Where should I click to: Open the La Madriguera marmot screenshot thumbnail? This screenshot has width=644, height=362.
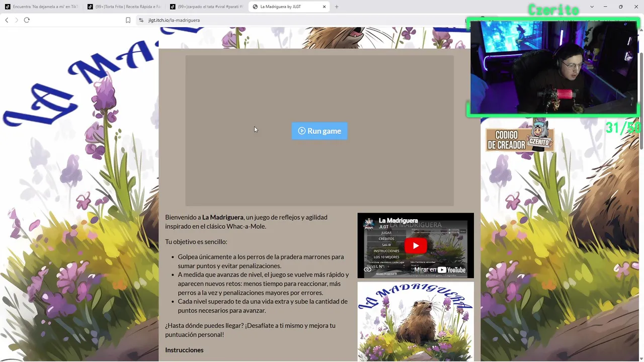click(x=416, y=322)
